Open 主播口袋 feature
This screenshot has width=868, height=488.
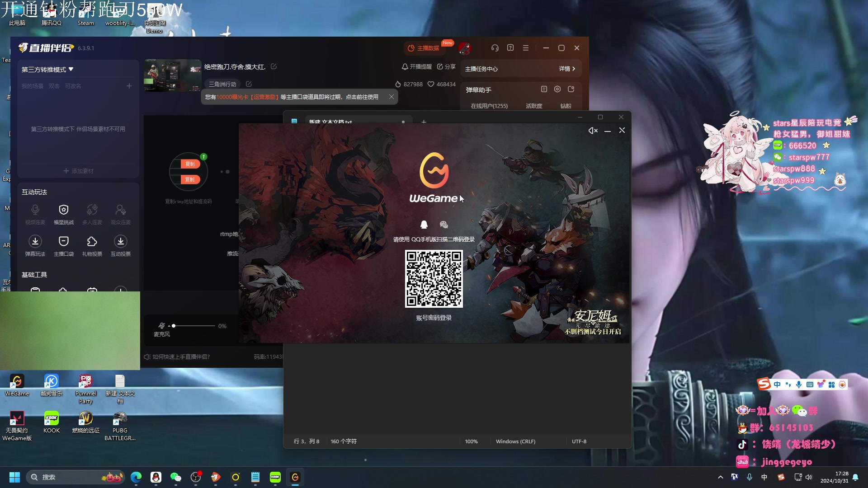tap(64, 246)
